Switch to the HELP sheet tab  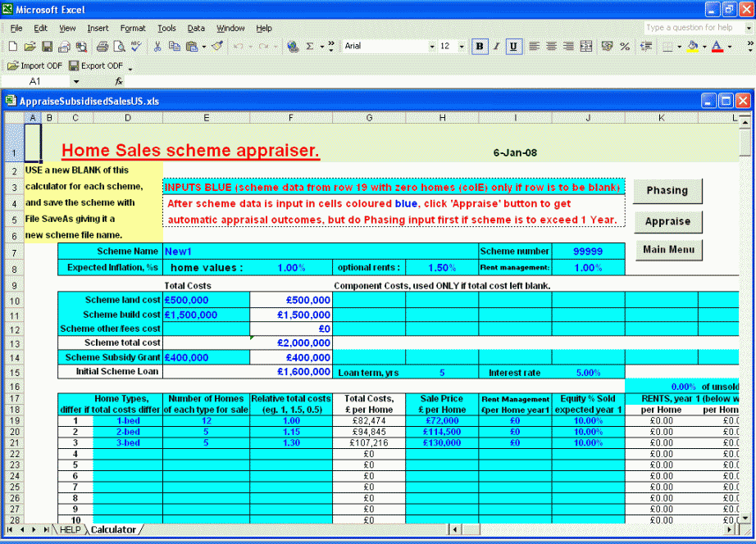click(70, 529)
